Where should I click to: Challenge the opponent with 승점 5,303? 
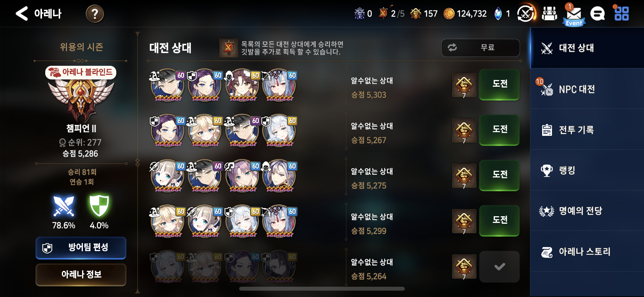499,84
